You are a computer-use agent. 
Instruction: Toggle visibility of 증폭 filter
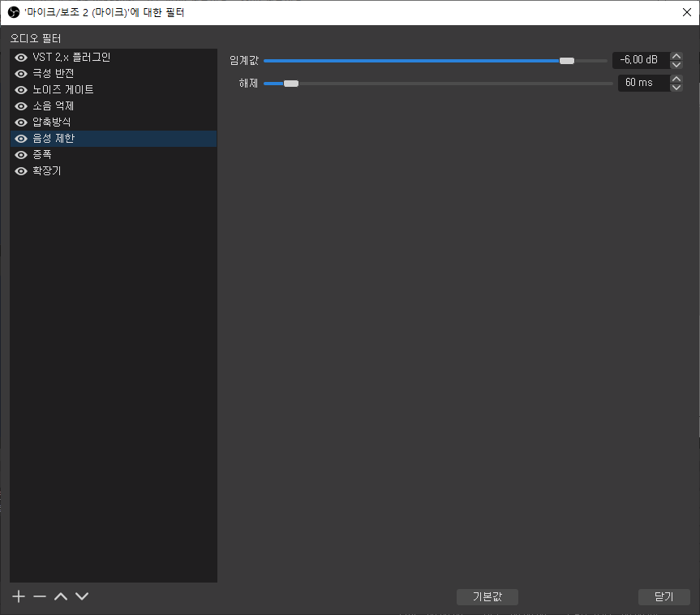(x=21, y=155)
